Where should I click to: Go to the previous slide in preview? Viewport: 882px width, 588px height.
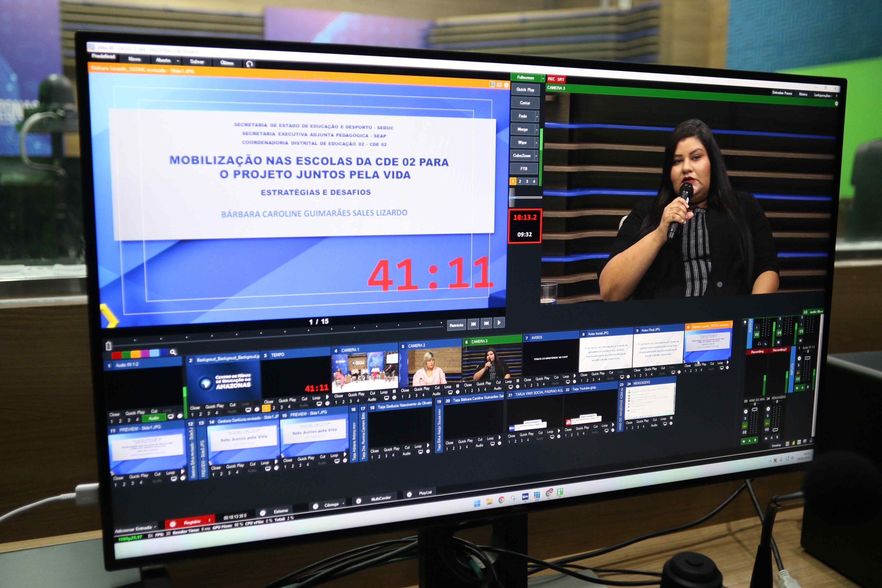click(x=474, y=324)
